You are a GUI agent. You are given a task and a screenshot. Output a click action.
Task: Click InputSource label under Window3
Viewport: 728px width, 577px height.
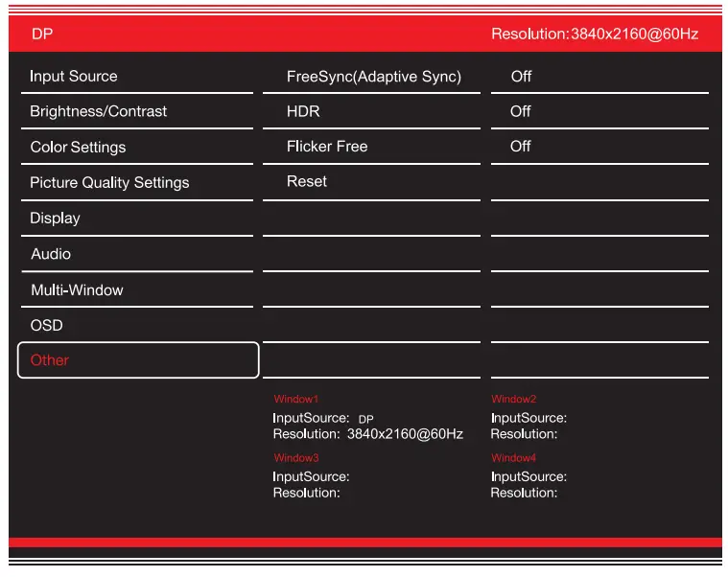(x=311, y=476)
